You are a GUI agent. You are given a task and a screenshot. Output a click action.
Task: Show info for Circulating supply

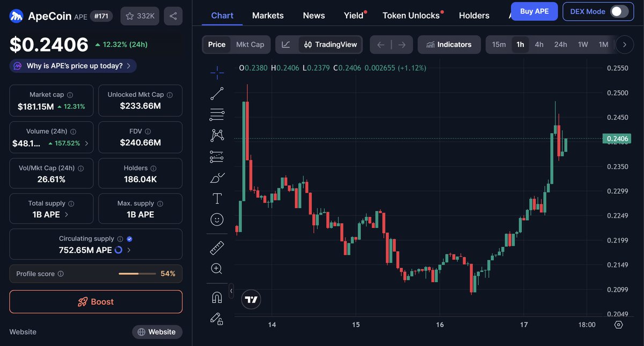[120, 239]
